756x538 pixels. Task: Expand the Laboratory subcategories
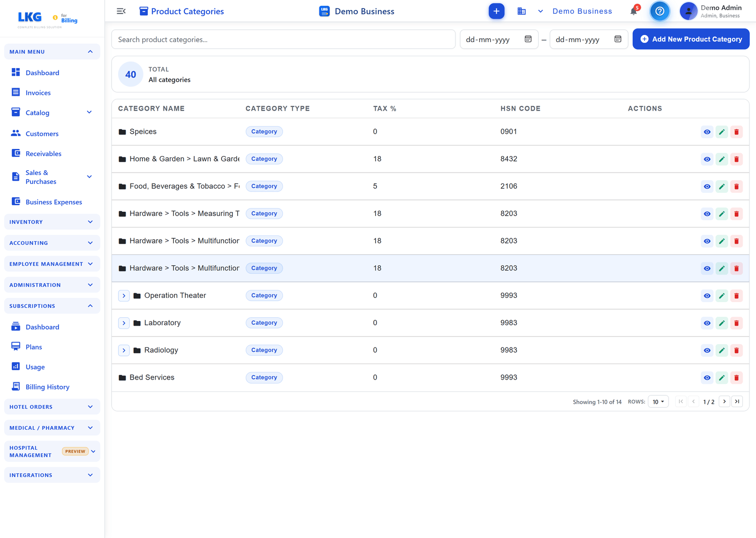pyautogui.click(x=124, y=323)
